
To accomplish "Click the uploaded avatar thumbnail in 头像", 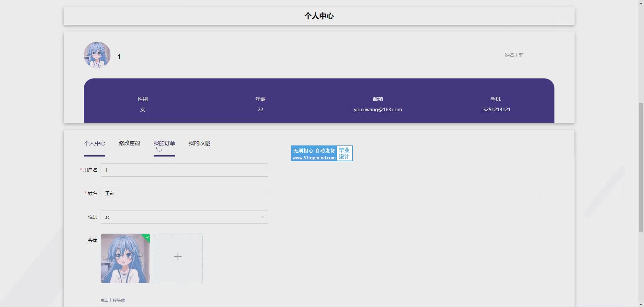I will point(125,258).
